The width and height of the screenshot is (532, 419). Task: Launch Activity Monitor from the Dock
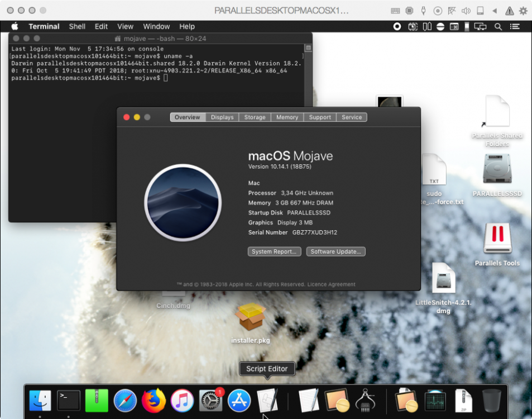pos(435,401)
